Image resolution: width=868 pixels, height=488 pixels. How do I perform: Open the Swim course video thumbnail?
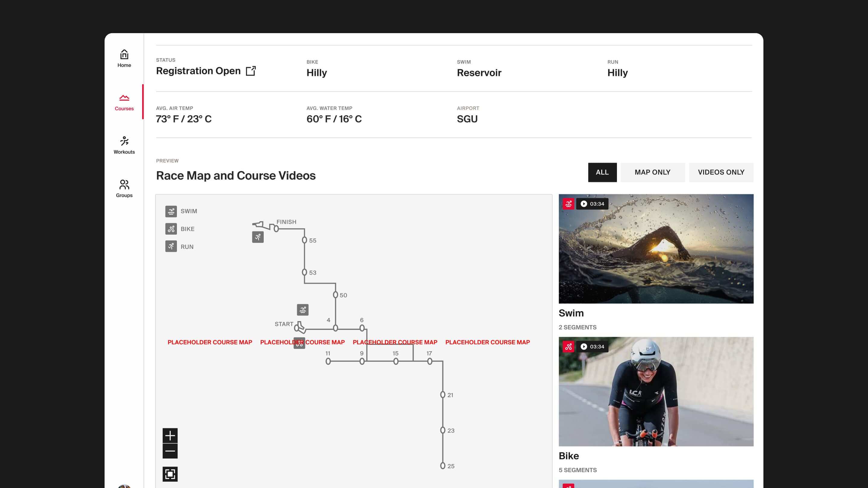[x=656, y=249]
